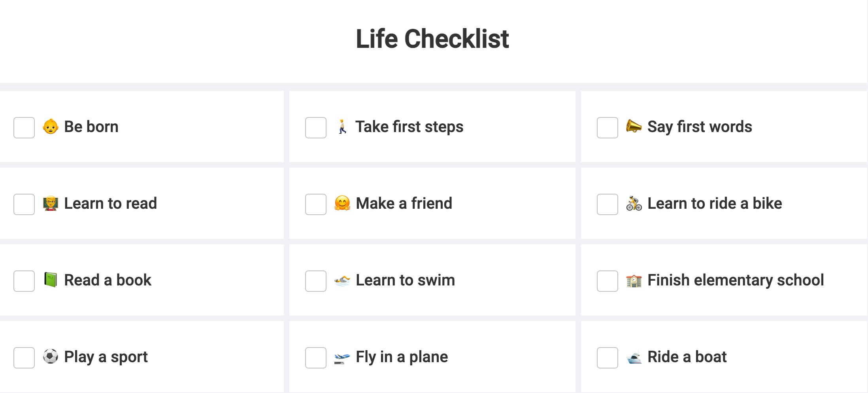Click the Make a friend label text
The width and height of the screenshot is (868, 393).
point(404,204)
